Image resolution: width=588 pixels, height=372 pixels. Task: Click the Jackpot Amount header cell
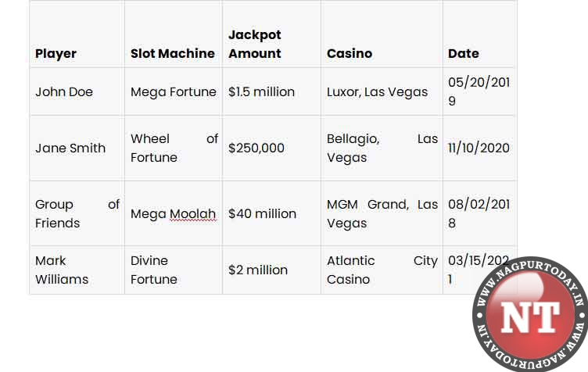271,34
